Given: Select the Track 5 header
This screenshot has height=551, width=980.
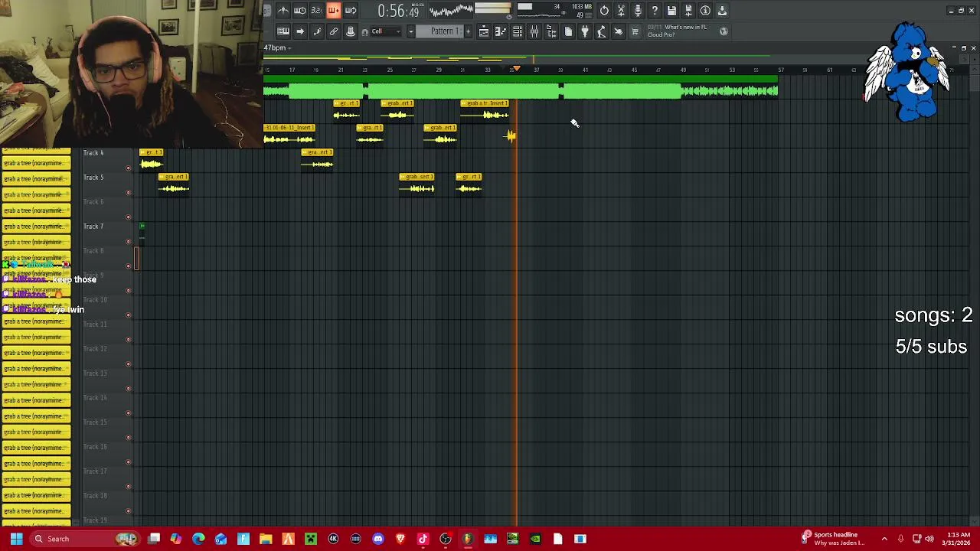Looking at the screenshot, I should (106, 183).
